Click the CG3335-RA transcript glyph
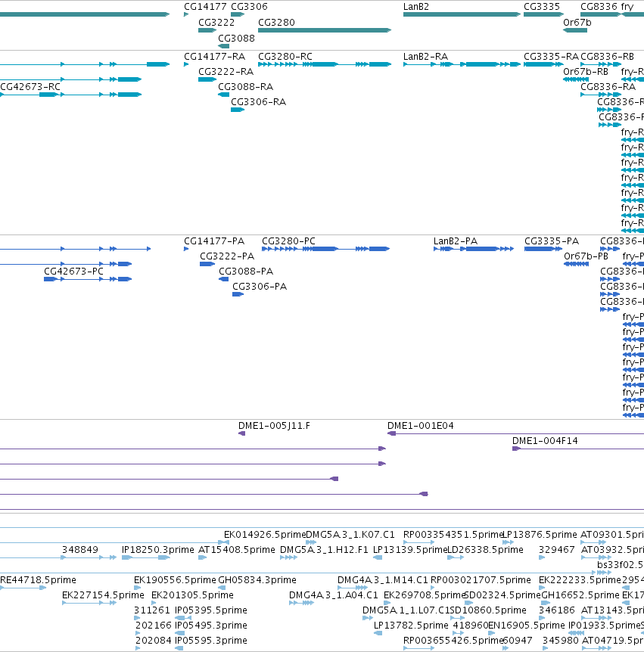This screenshot has height=652, width=644. tap(544, 64)
